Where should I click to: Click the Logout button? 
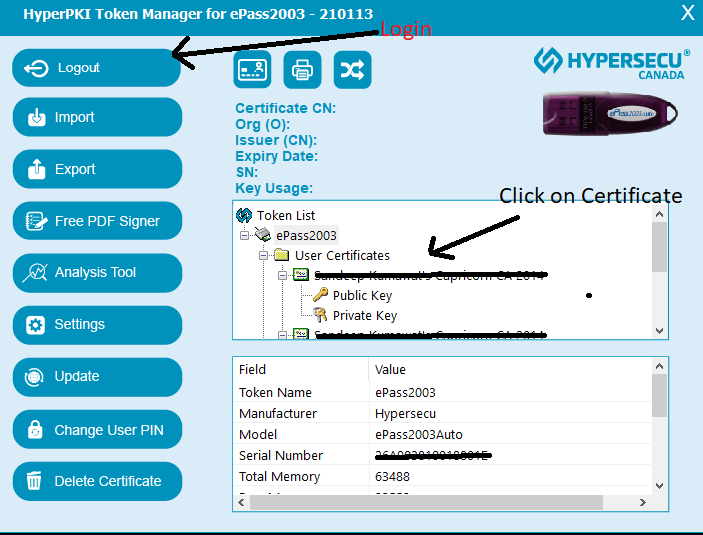pyautogui.click(x=96, y=68)
